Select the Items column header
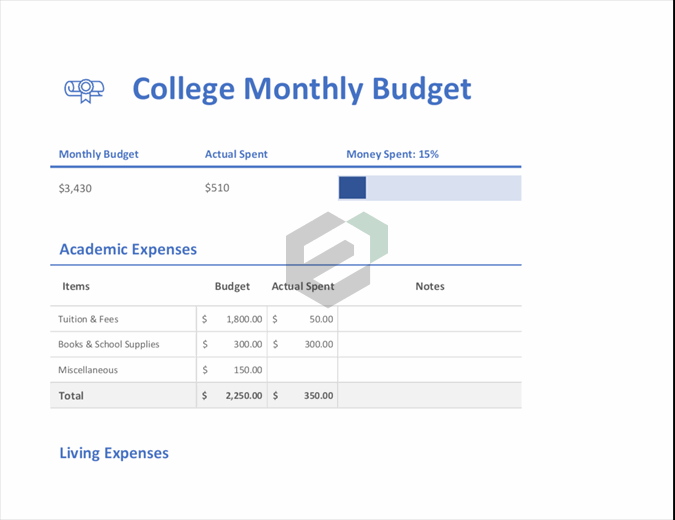This screenshot has width=675, height=520. (x=76, y=286)
